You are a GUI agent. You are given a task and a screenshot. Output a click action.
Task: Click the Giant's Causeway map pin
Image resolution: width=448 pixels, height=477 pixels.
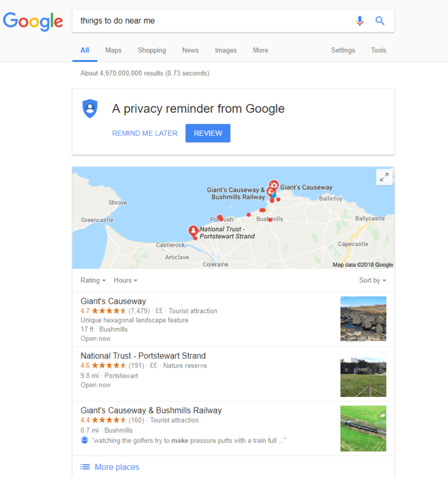tap(273, 184)
